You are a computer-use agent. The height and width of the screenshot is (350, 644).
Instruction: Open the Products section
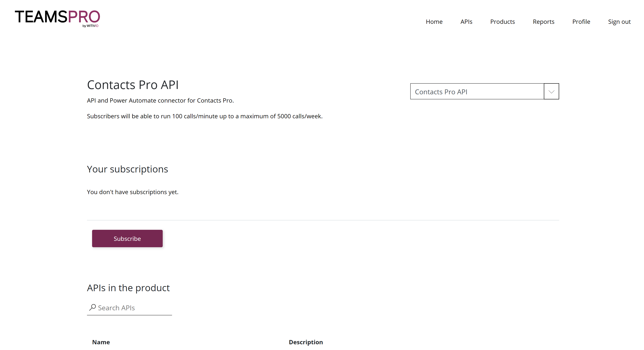point(502,22)
